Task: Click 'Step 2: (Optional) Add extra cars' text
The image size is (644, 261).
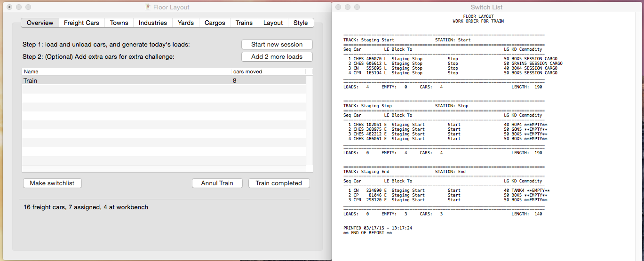Action: (77, 57)
